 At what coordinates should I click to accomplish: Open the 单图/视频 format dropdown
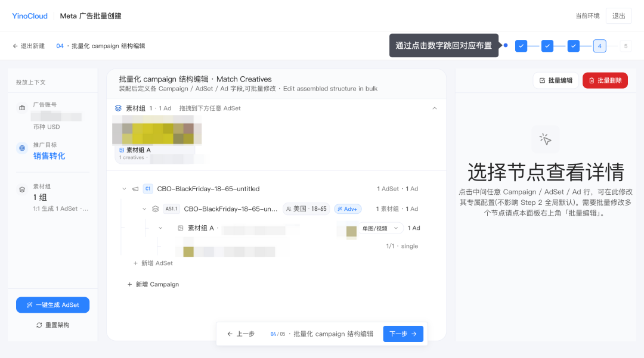point(380,228)
